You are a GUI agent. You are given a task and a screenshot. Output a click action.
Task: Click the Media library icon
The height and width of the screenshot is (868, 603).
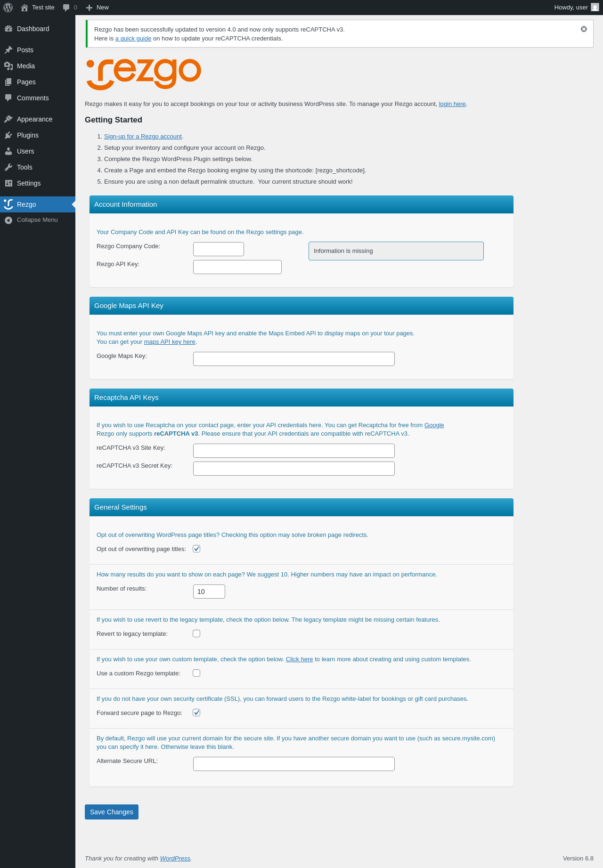(8, 66)
